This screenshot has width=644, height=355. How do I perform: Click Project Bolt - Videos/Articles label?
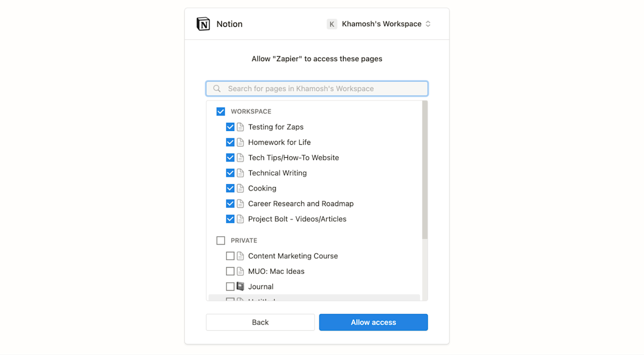(297, 219)
